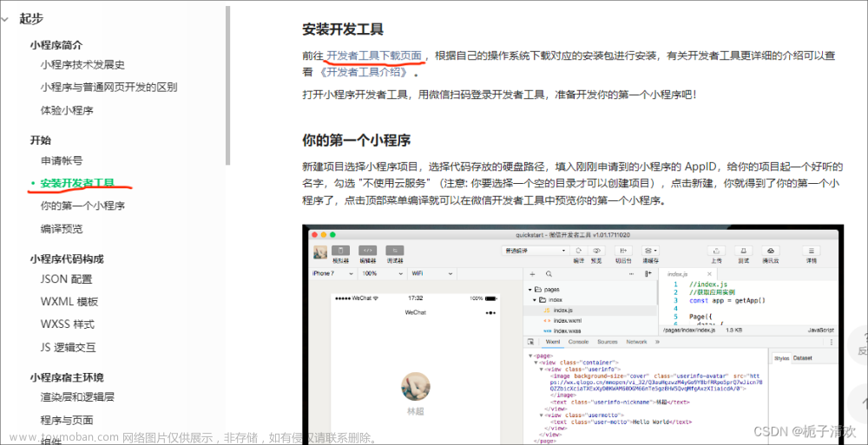
Task: Switch to the Sources tab
Action: [608, 342]
